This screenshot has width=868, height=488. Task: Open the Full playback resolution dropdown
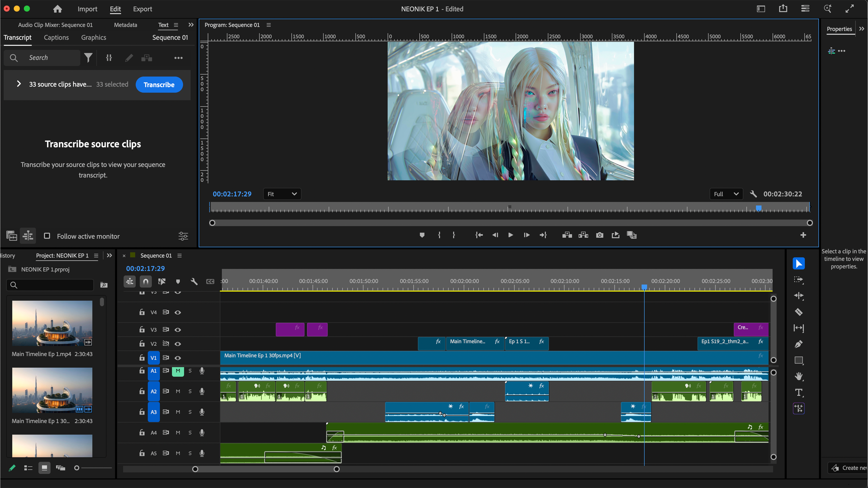click(726, 194)
